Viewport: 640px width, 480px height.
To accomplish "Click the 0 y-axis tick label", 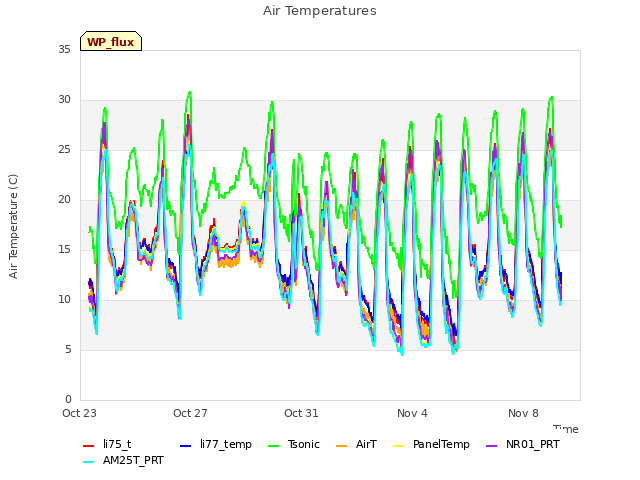I will [x=68, y=399].
